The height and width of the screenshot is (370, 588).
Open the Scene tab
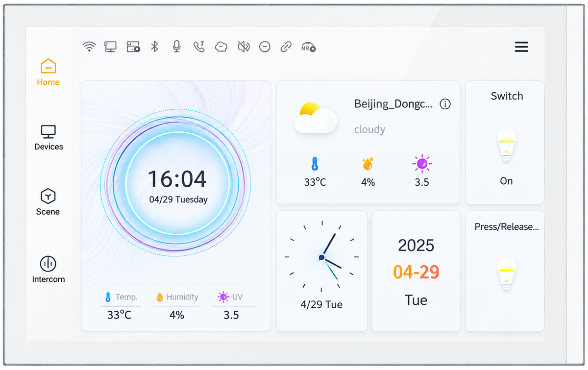click(48, 202)
